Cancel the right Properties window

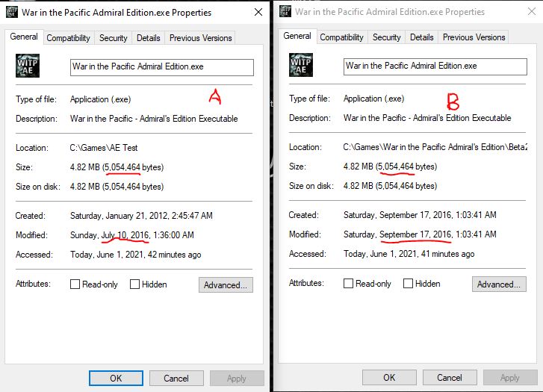coord(450,378)
